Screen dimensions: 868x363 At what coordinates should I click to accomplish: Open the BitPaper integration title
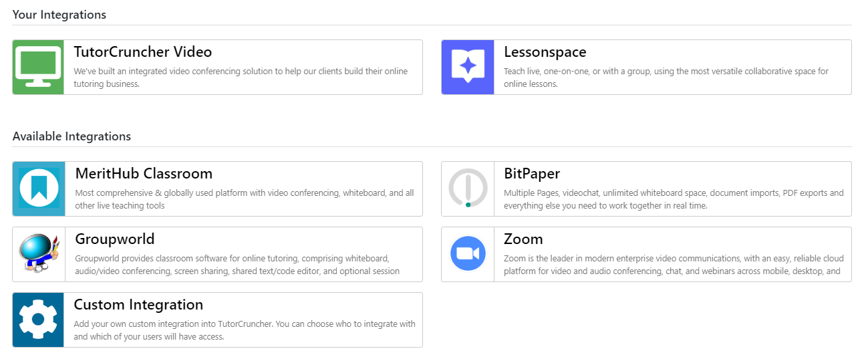tap(532, 174)
